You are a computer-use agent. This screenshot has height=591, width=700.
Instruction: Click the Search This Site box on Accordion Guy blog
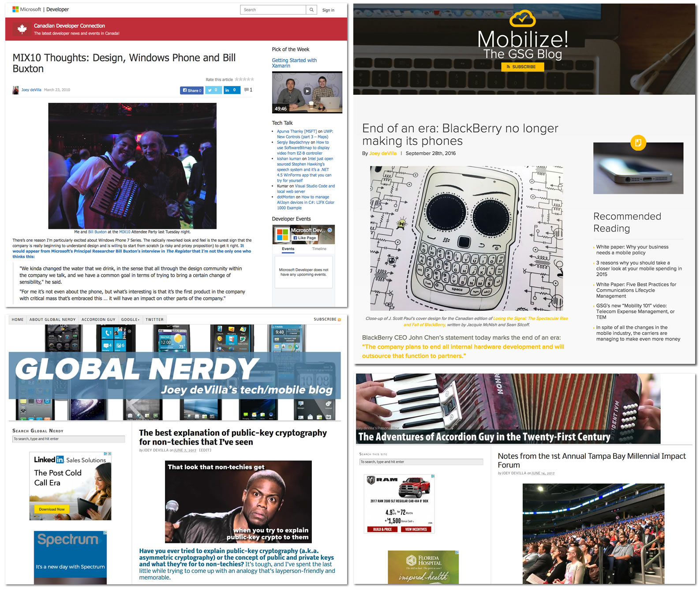[421, 462]
